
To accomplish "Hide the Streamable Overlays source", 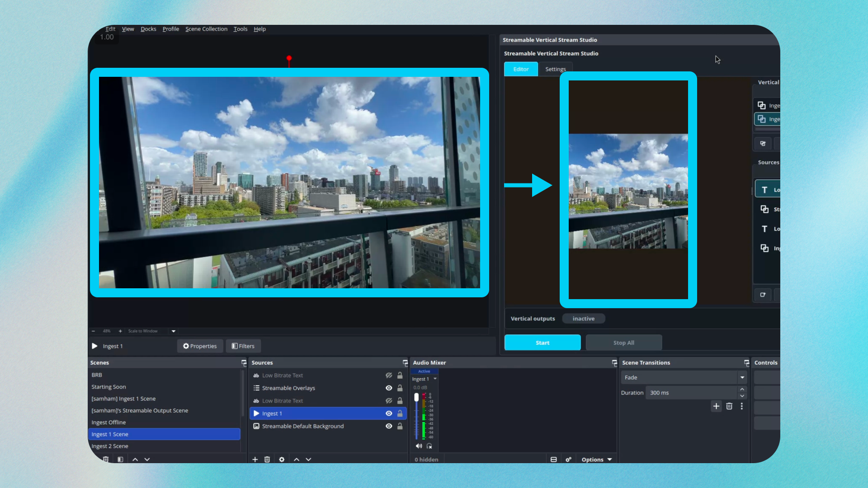I will [x=389, y=388].
